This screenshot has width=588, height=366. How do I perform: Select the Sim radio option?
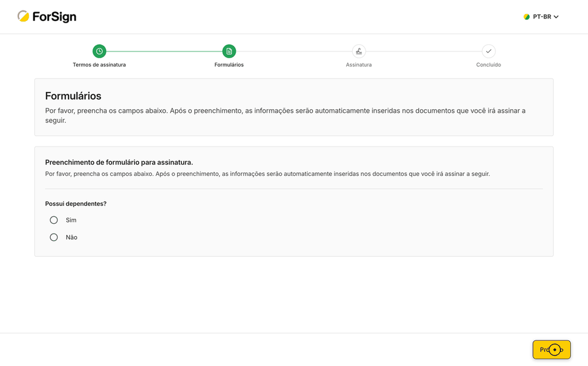[x=54, y=220]
